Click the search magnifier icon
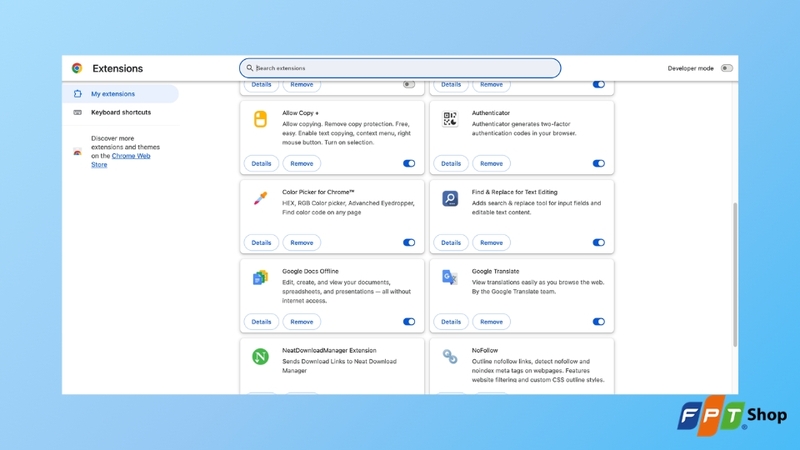This screenshot has height=450, width=800. coord(249,68)
